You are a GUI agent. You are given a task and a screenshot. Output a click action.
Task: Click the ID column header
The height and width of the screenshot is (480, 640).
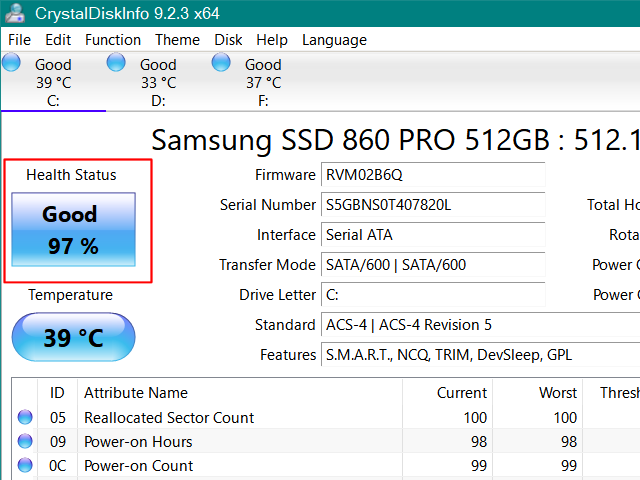[x=57, y=393]
